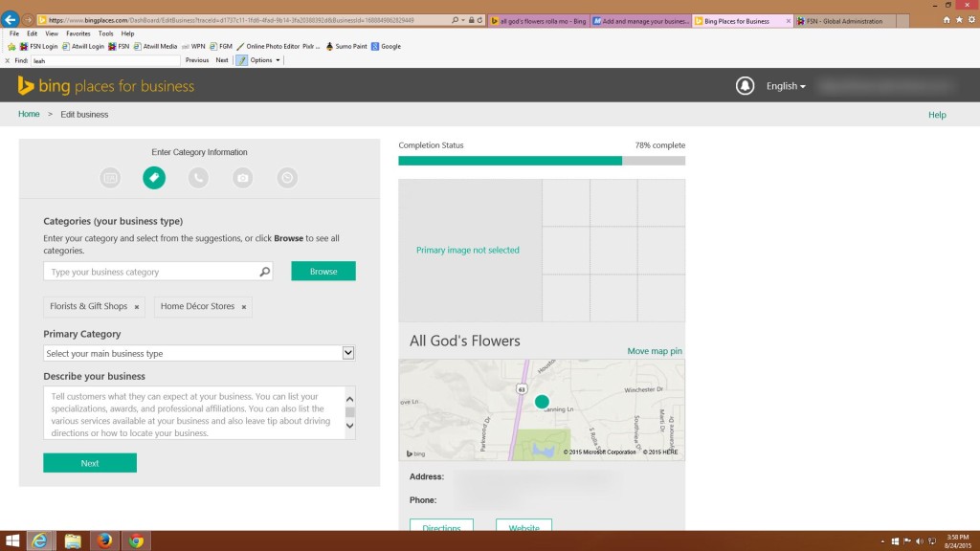Click the volume icon in system tray
980x551 pixels.
click(x=920, y=541)
